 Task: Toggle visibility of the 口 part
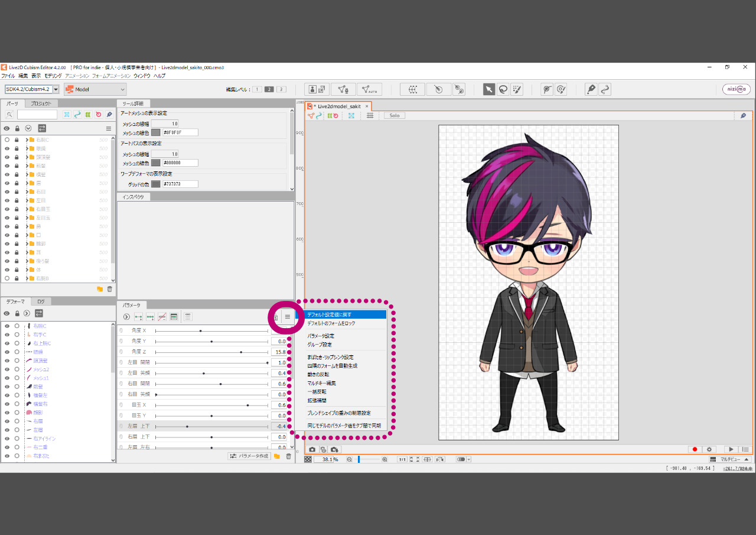click(x=7, y=235)
